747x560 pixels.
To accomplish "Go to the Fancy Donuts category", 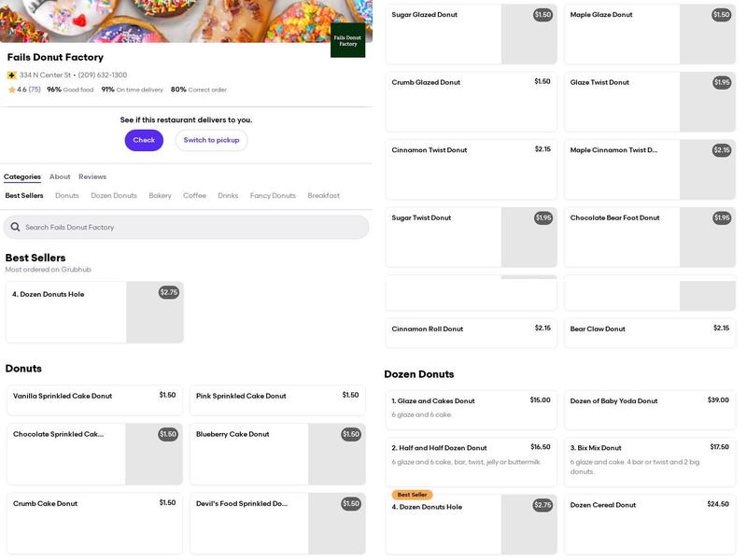I will pyautogui.click(x=273, y=196).
